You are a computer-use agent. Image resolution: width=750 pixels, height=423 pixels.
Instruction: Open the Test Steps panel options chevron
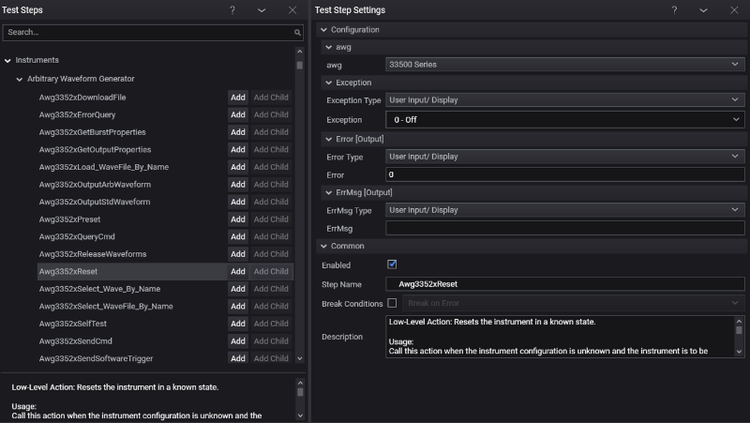[261, 10]
